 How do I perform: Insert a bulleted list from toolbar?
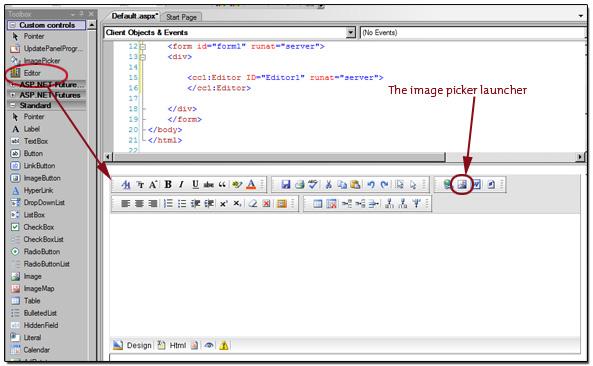[182, 204]
